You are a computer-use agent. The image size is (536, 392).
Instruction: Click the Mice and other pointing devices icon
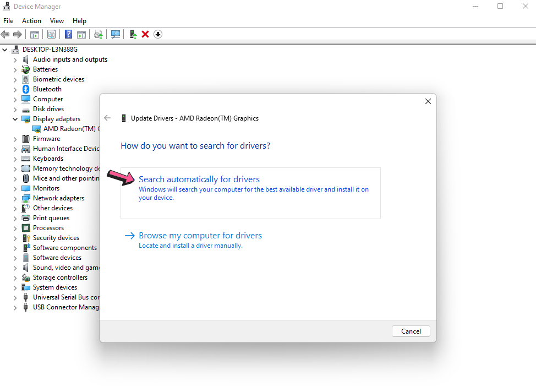pyautogui.click(x=26, y=178)
